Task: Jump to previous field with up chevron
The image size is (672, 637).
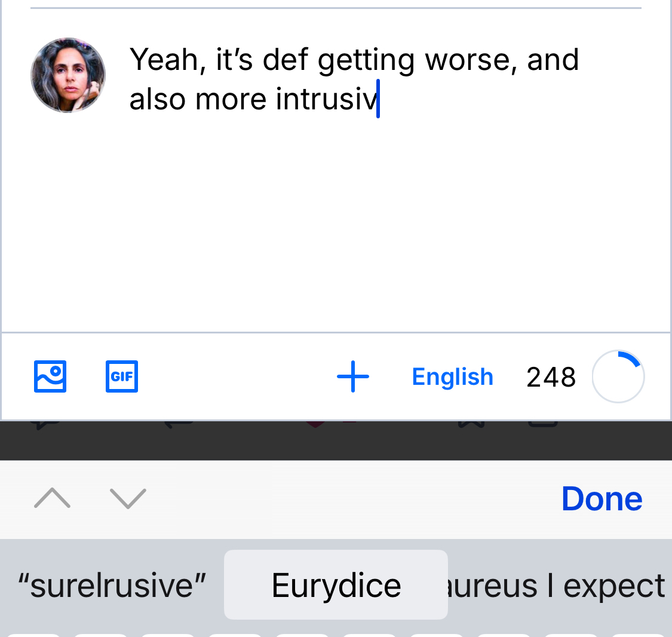Action: [x=53, y=498]
